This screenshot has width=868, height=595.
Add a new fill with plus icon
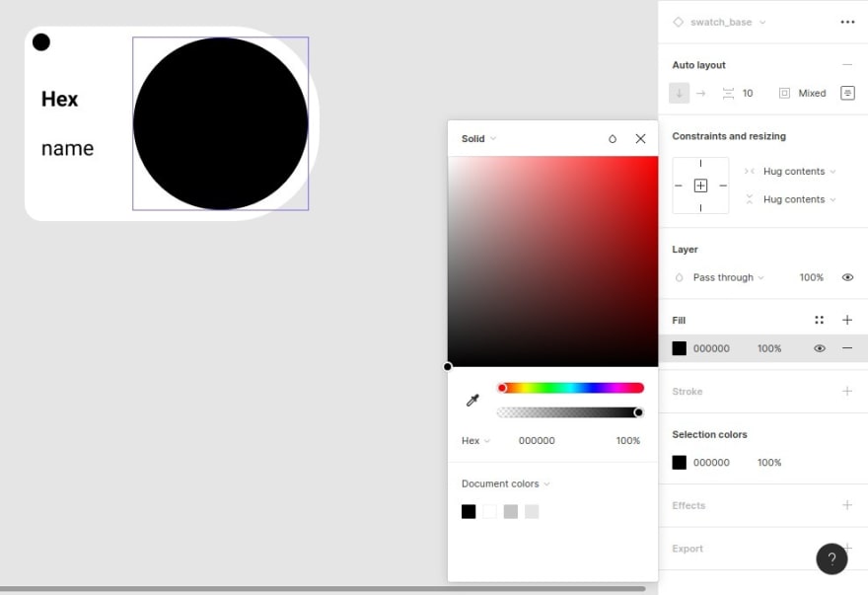[x=847, y=320]
